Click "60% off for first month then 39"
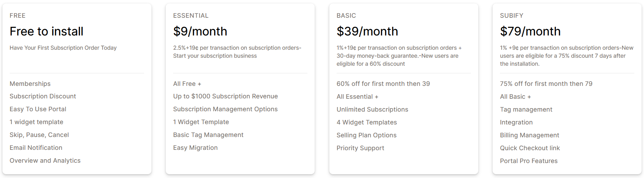Image resolution: width=644 pixels, height=178 pixels. point(383,84)
